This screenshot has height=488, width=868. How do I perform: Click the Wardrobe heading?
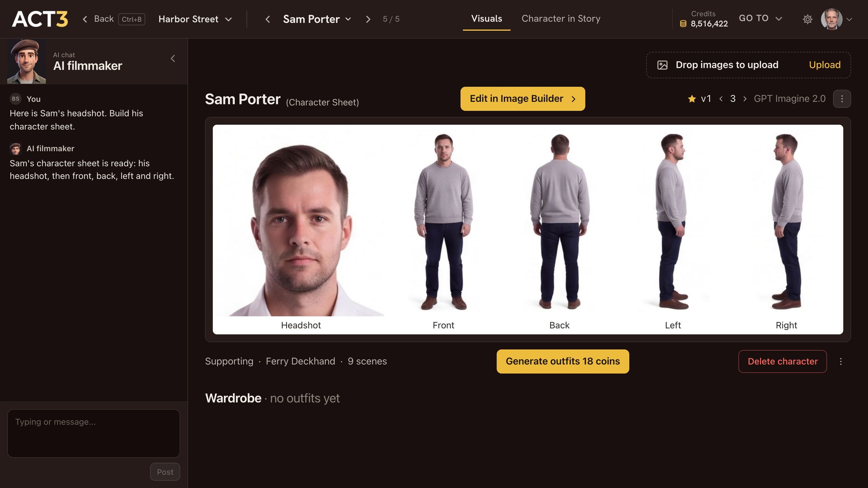pyautogui.click(x=233, y=398)
